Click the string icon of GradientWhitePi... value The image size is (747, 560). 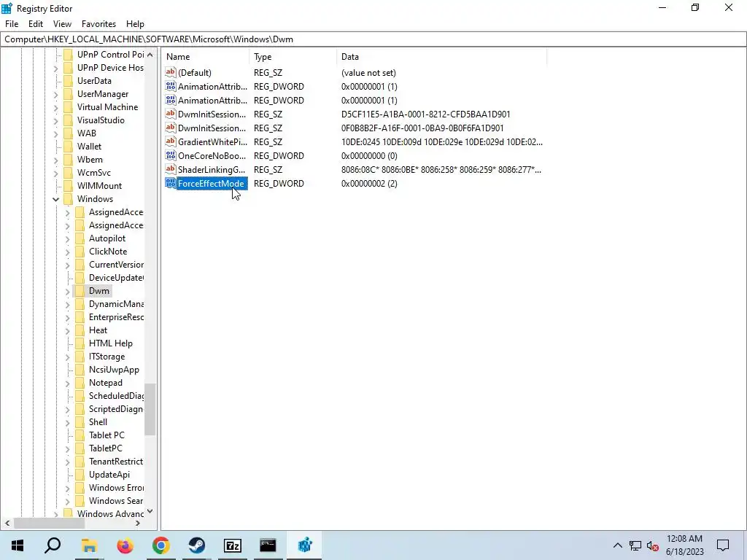tap(171, 142)
